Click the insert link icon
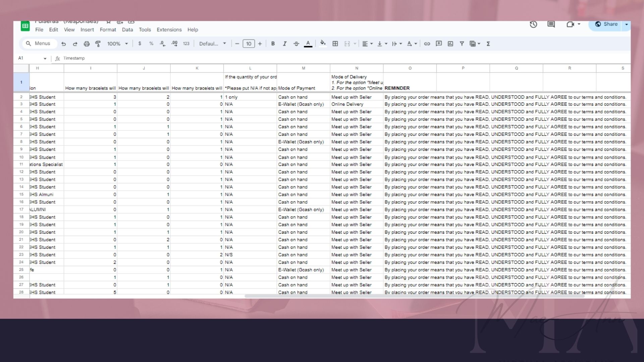 (x=427, y=44)
